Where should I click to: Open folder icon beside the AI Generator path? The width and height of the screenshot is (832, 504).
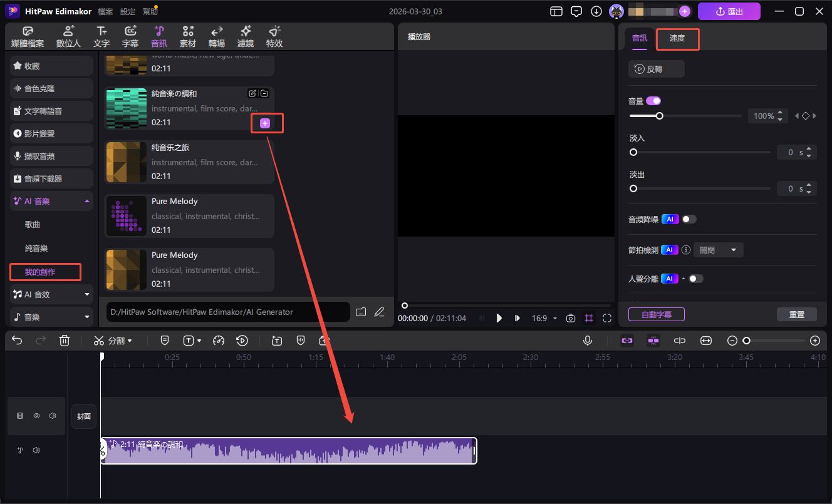[361, 312]
